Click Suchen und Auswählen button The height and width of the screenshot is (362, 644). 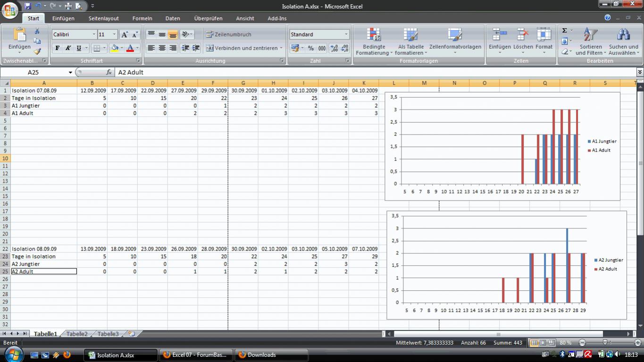pos(624,42)
